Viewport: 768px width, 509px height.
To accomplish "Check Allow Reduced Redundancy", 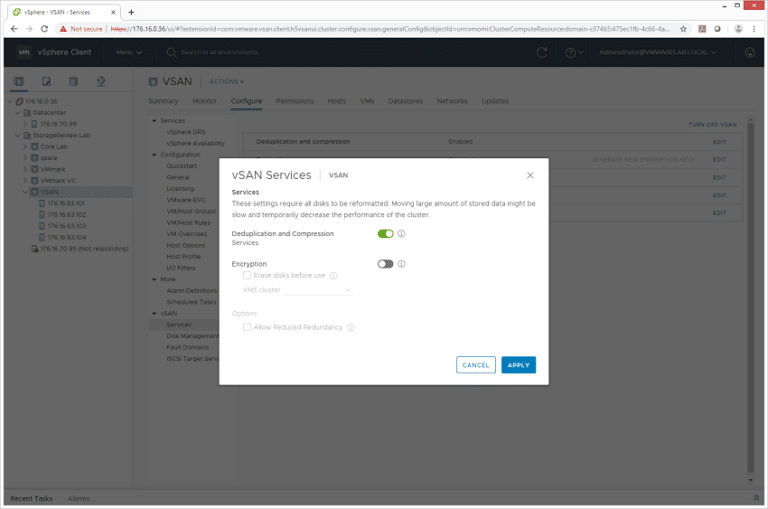I will (247, 327).
